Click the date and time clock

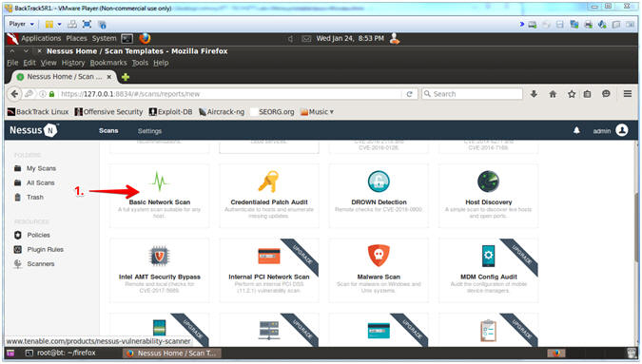tap(350, 38)
